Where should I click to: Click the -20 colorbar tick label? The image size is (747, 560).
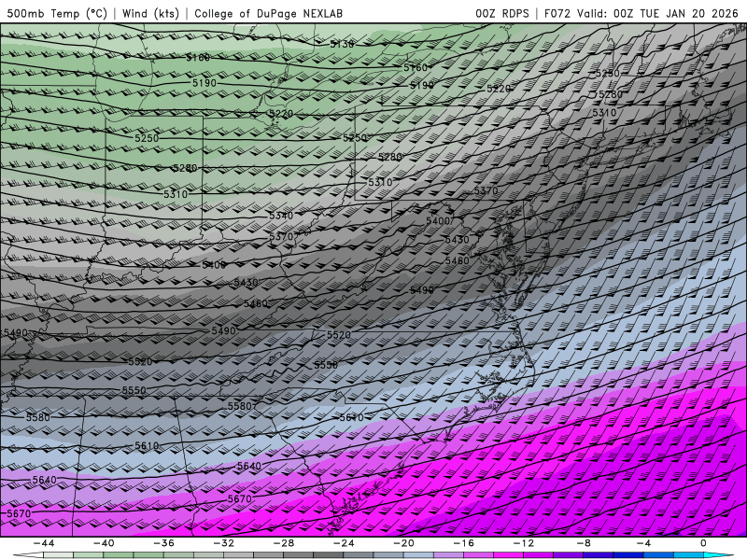(x=404, y=543)
